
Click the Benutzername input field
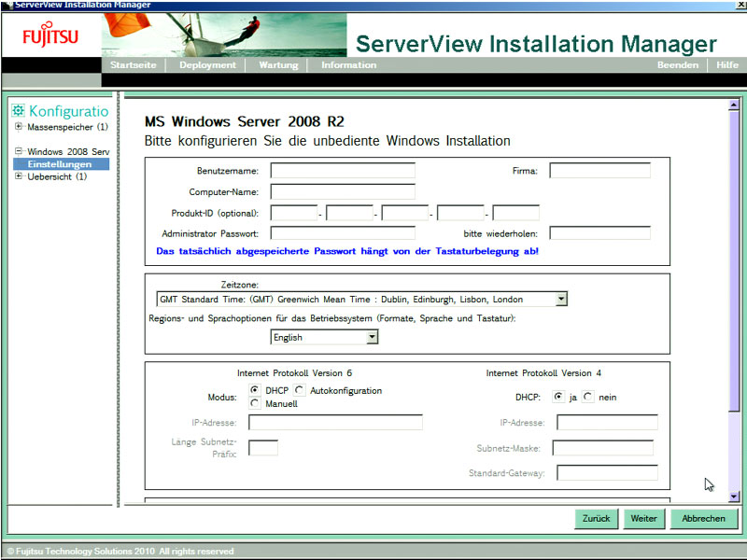point(343,171)
